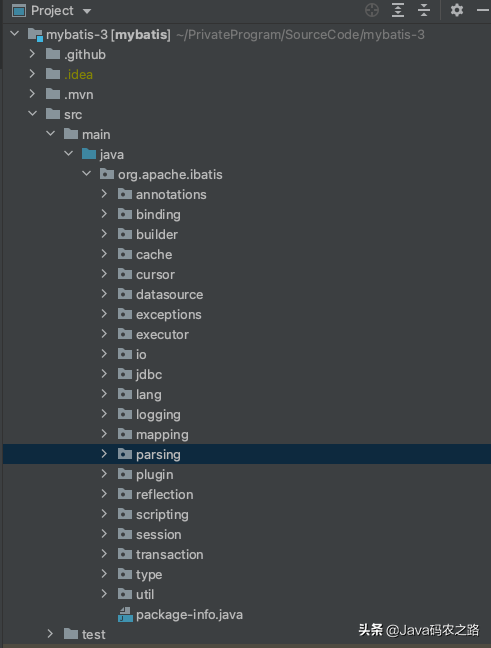Select the .idea folder
491x648 pixels.
(x=78, y=74)
